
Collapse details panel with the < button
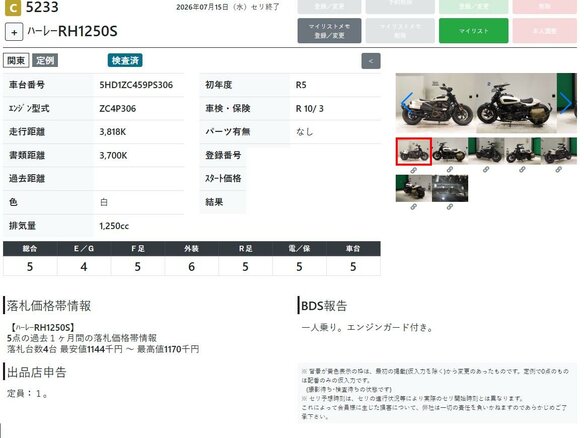[371, 61]
